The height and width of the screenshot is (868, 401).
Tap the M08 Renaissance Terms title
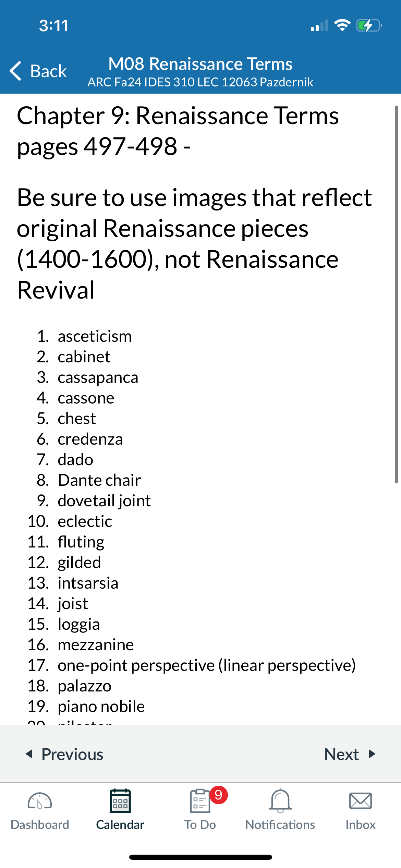pyautogui.click(x=200, y=64)
